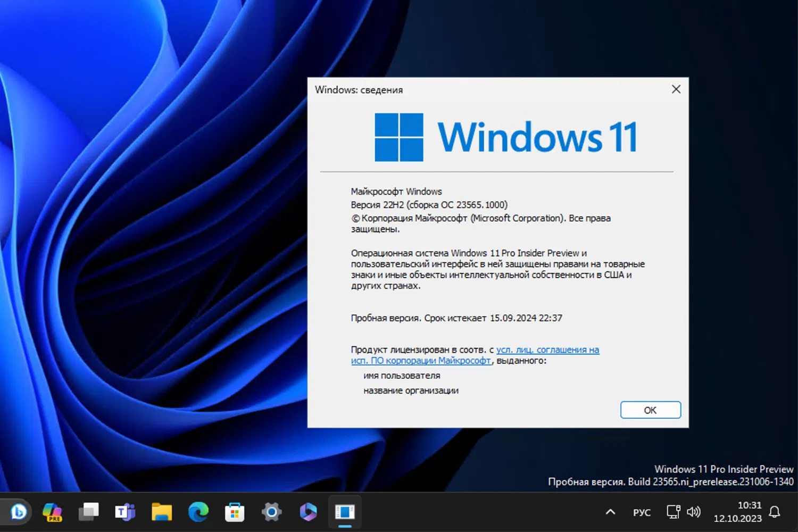The image size is (798, 532).
Task: Click the speaker icon in the system tray
Action: click(x=694, y=512)
